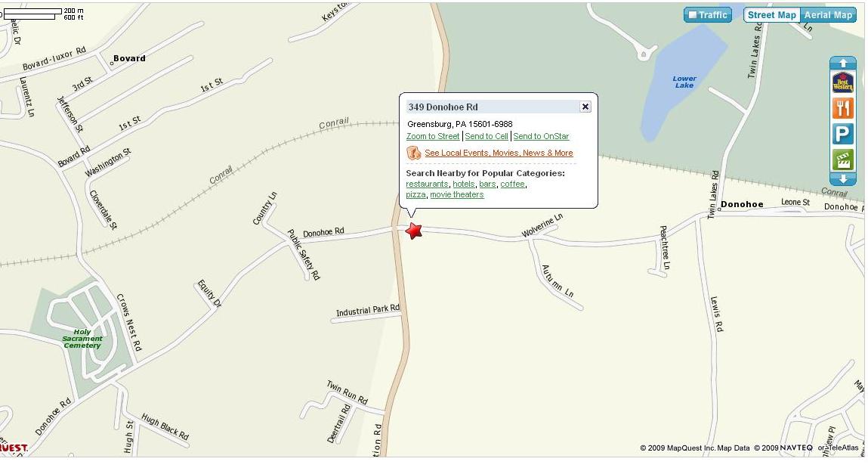Search nearby hotels link
This screenshot has height=471, width=868.
(x=464, y=184)
